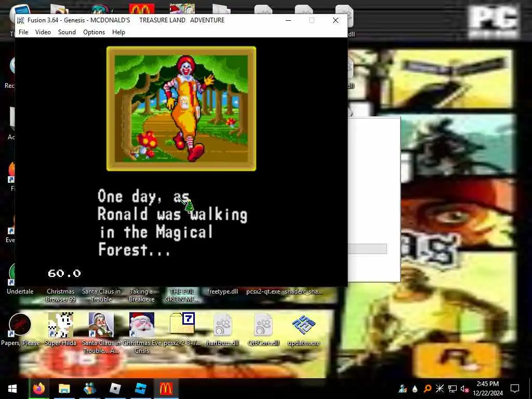Open the clock showing 2:45 PM
532x399 pixels.
(488, 389)
